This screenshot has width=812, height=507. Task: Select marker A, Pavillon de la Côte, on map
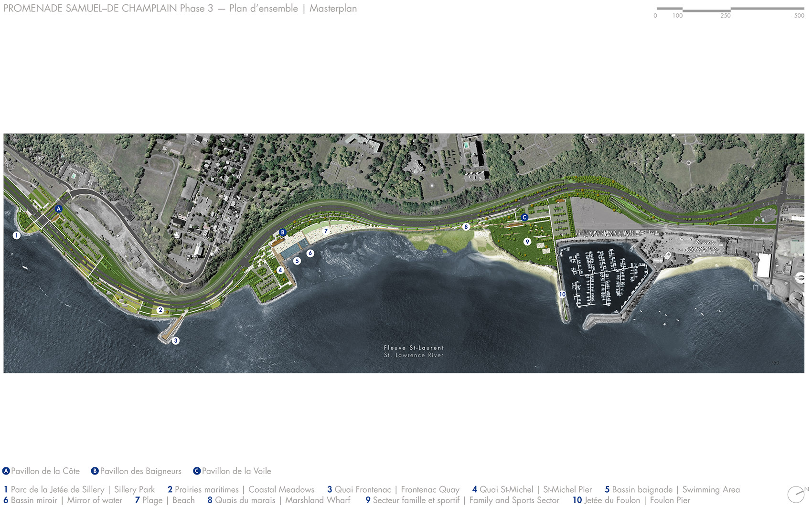coord(59,209)
